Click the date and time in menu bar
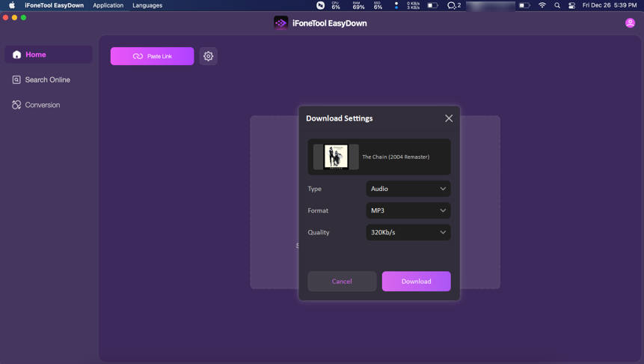Image resolution: width=644 pixels, height=364 pixels. point(610,5)
